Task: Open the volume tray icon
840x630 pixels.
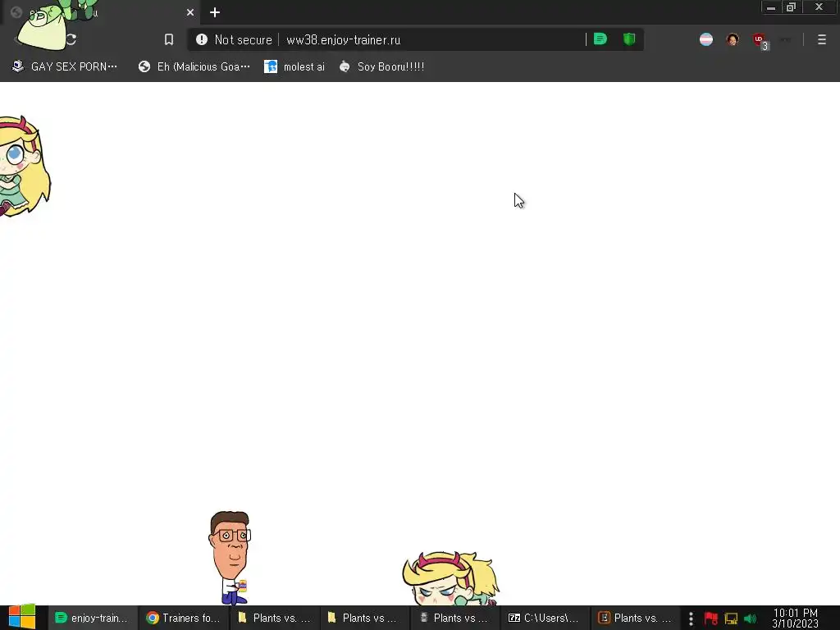Action: tap(750, 619)
